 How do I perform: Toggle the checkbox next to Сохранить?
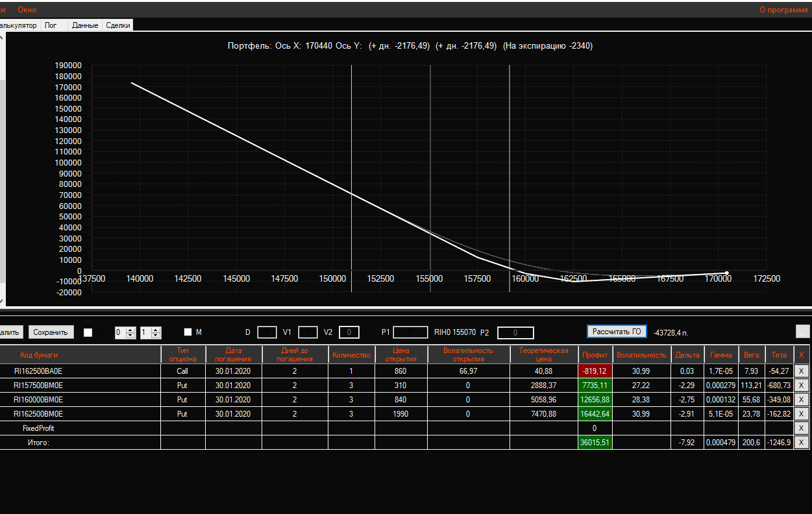click(88, 332)
